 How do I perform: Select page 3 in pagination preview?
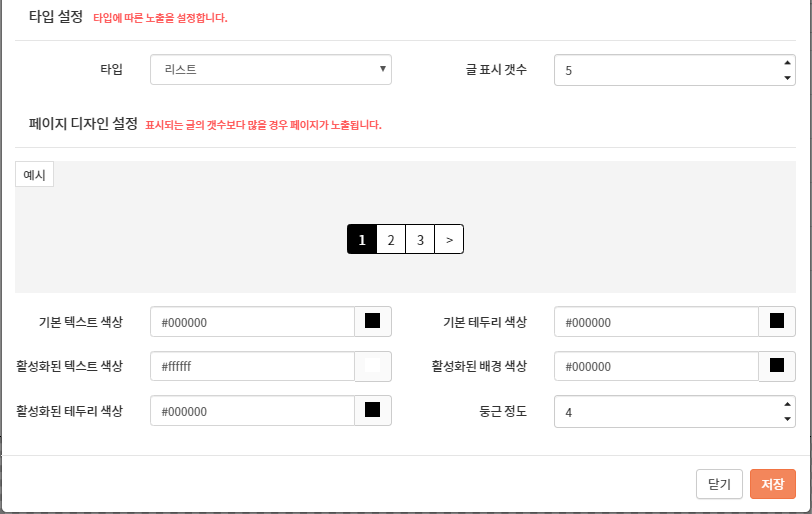coord(420,239)
